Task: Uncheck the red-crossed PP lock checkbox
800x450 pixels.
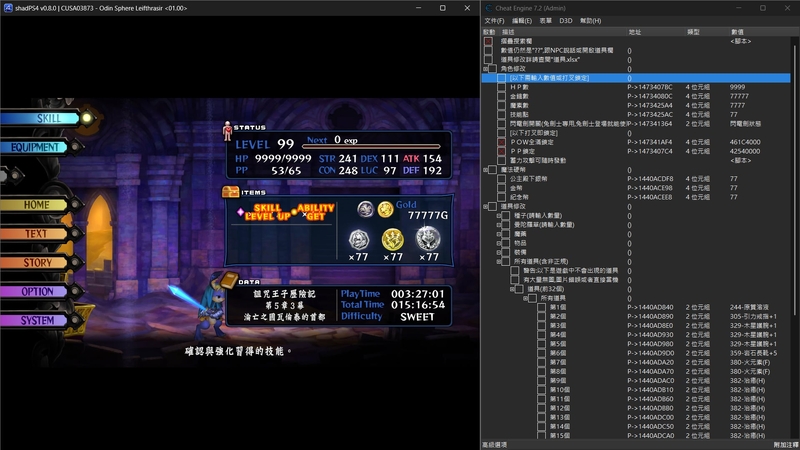Action: (x=502, y=152)
